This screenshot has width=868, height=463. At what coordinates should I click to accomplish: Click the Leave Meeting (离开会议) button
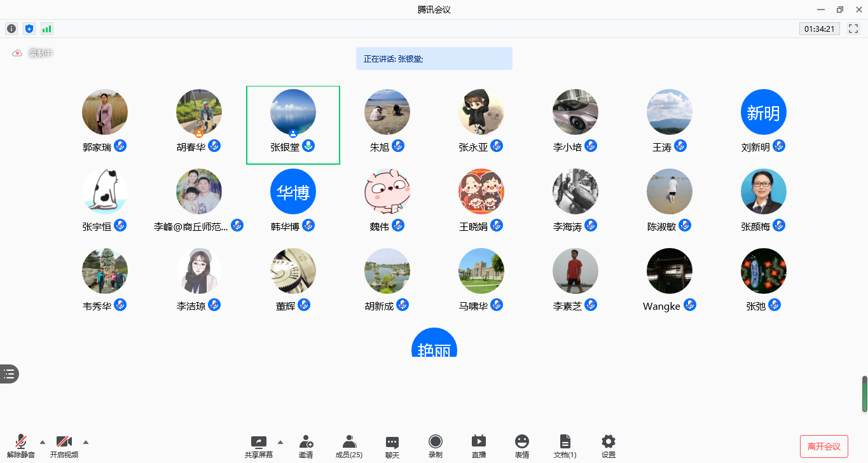pyautogui.click(x=824, y=446)
